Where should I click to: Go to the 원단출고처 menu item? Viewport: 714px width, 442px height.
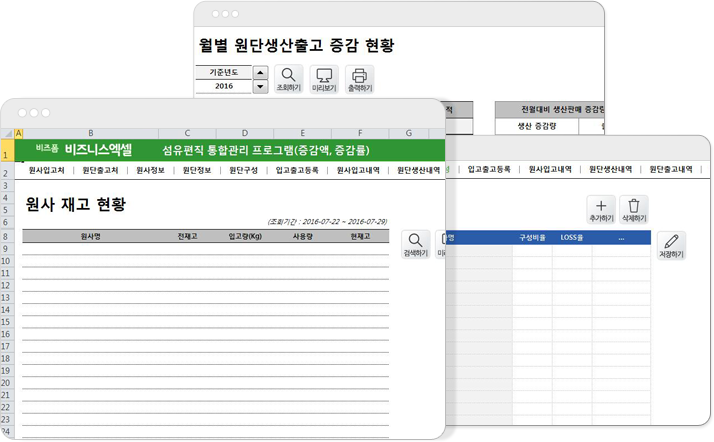(101, 171)
